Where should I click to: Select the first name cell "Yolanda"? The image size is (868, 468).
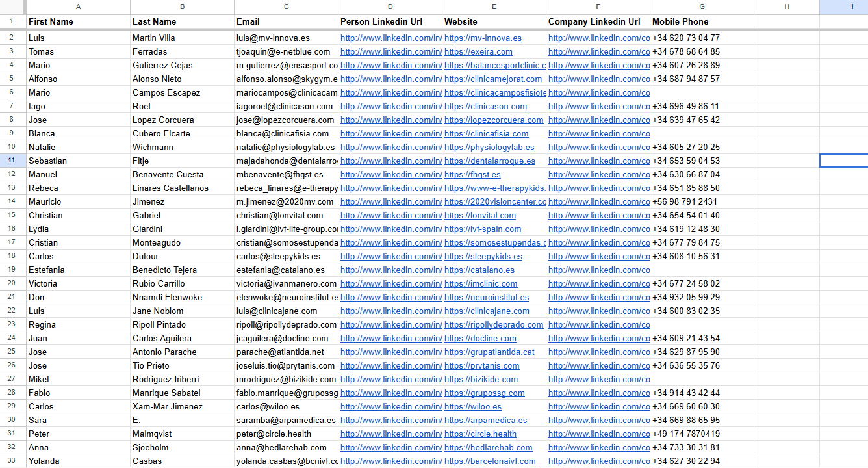point(78,461)
